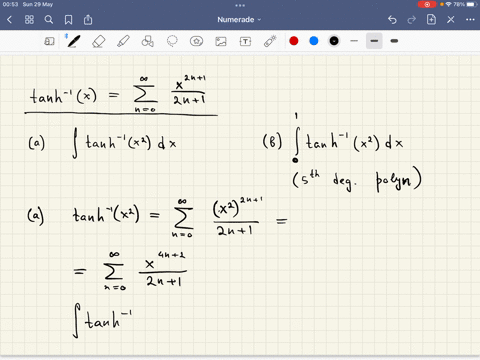Open the more options ellipsis menu
The width and height of the screenshot is (480, 360).
(x=470, y=20)
